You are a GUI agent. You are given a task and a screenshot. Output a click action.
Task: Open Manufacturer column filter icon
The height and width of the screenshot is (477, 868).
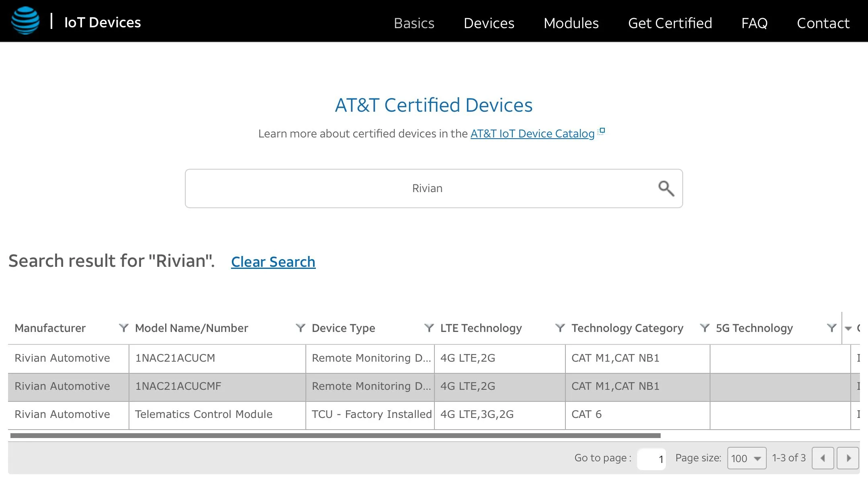click(x=123, y=328)
